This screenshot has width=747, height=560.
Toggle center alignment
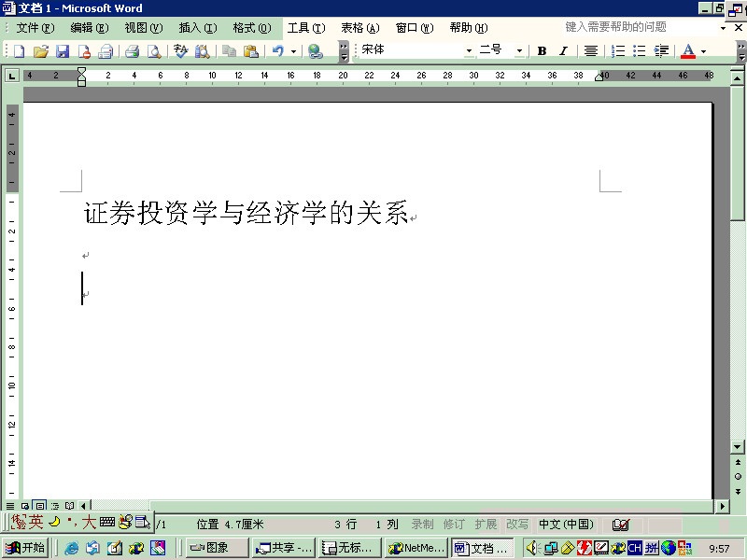pos(591,51)
